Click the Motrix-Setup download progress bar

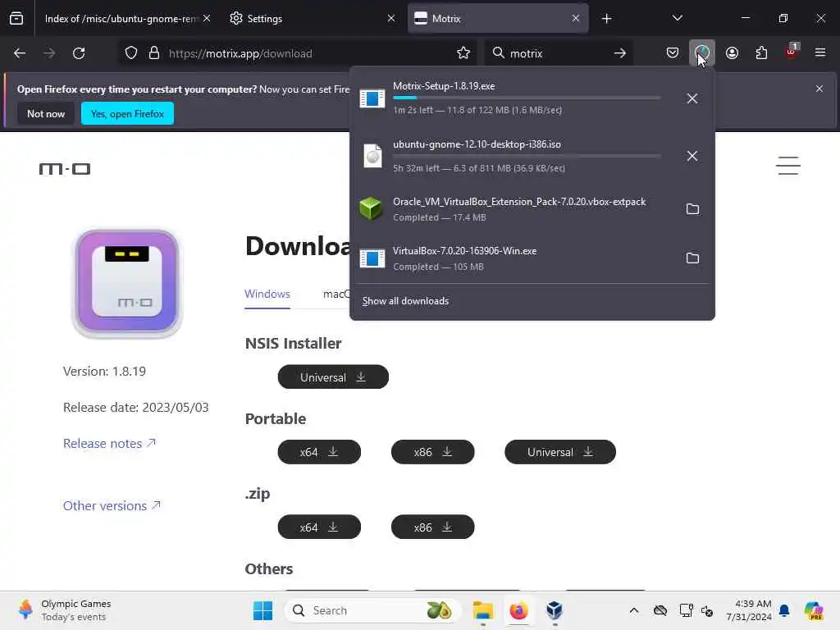click(527, 98)
